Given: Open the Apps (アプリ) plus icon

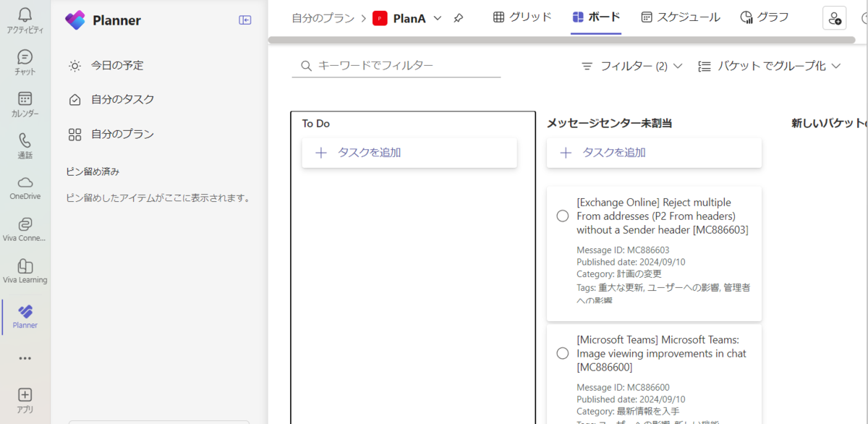Looking at the screenshot, I should (x=25, y=394).
